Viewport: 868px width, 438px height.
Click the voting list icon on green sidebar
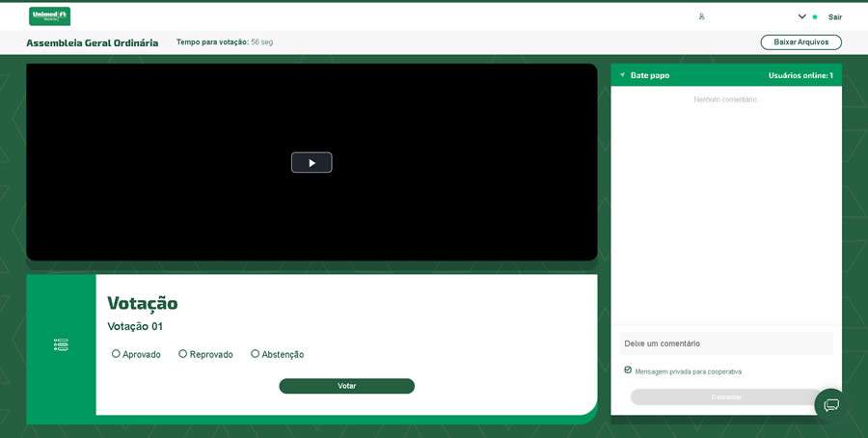point(61,344)
